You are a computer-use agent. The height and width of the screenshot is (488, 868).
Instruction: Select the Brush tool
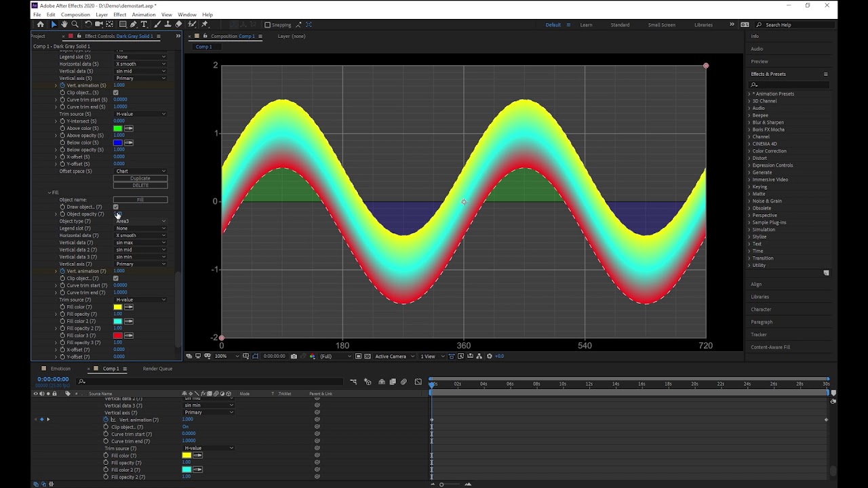click(x=157, y=24)
